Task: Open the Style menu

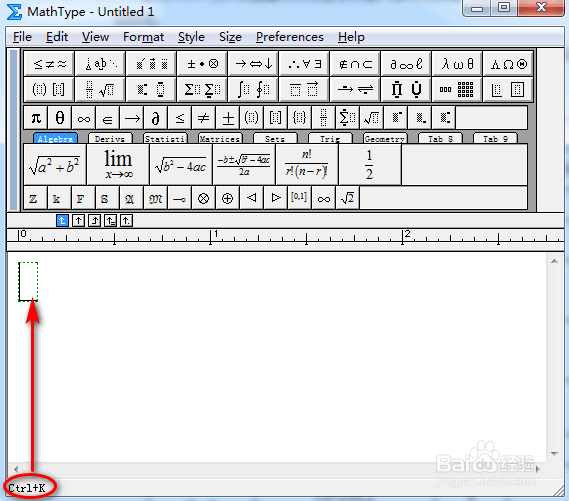Action: 191,37
